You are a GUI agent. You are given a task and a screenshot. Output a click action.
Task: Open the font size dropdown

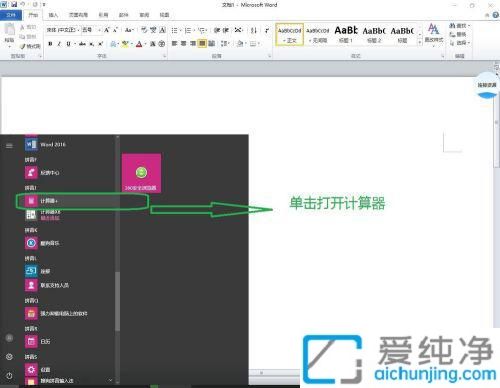point(99,30)
